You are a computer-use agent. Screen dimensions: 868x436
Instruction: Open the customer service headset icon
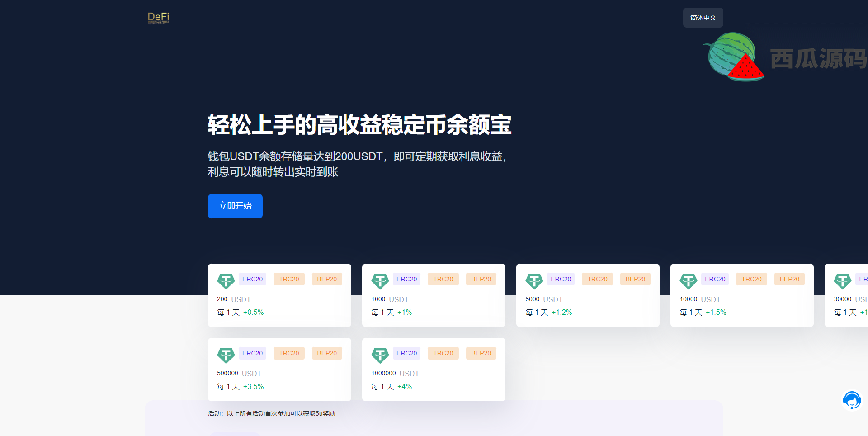pyautogui.click(x=852, y=400)
